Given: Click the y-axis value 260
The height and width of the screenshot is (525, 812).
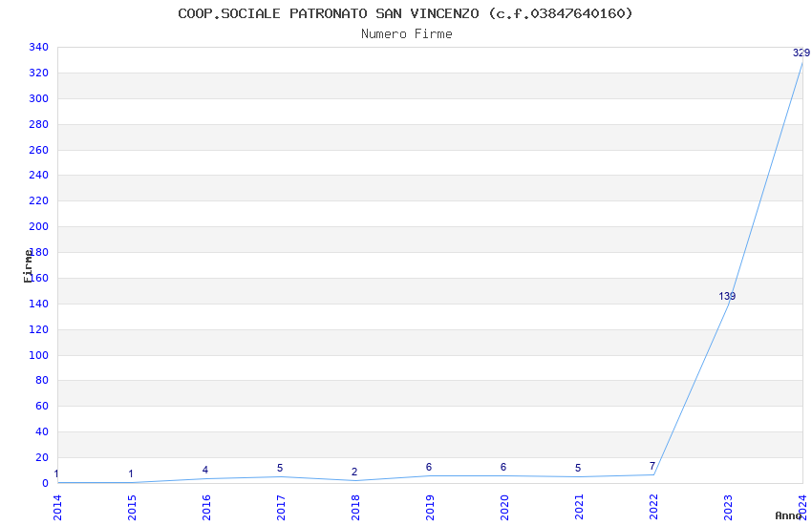Looking at the screenshot, I should click(39, 150).
